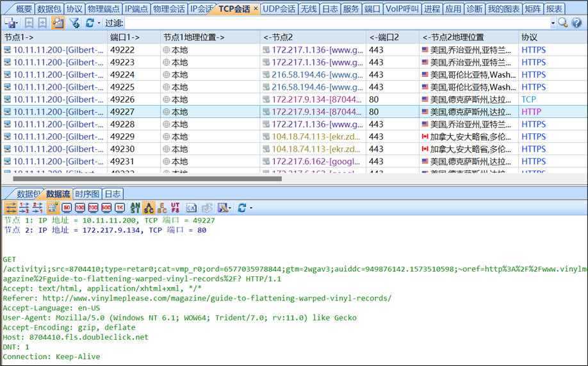The width and height of the screenshot is (588, 366).
Task: Open help with the question mark icon
Action: 576,23
